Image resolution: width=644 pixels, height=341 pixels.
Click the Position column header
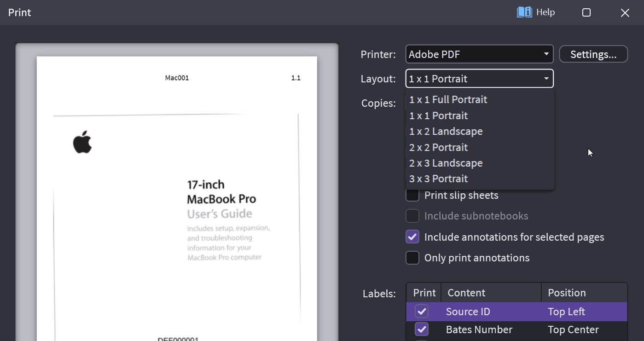(x=584, y=293)
